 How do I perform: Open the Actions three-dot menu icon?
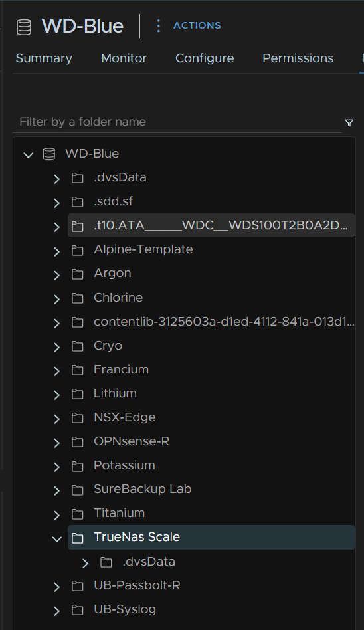click(x=158, y=25)
